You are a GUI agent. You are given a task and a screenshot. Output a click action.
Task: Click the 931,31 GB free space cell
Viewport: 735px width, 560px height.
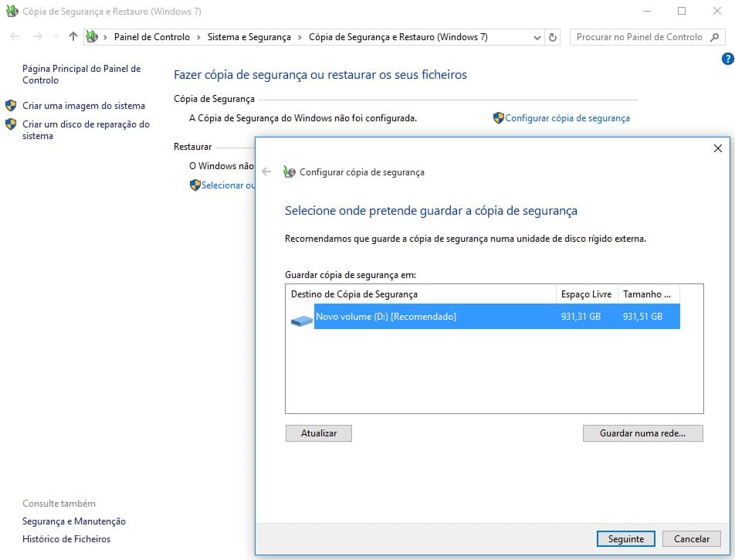pos(581,317)
